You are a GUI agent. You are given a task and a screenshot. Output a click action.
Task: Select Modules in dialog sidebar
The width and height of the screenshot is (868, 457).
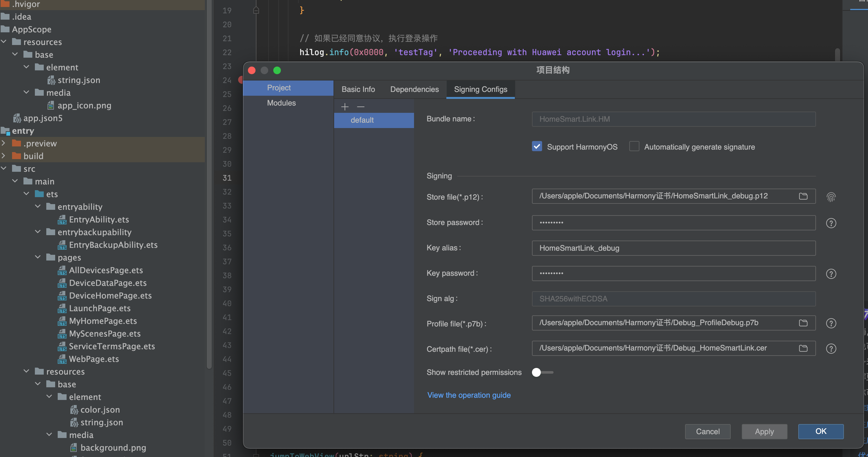tap(288, 103)
